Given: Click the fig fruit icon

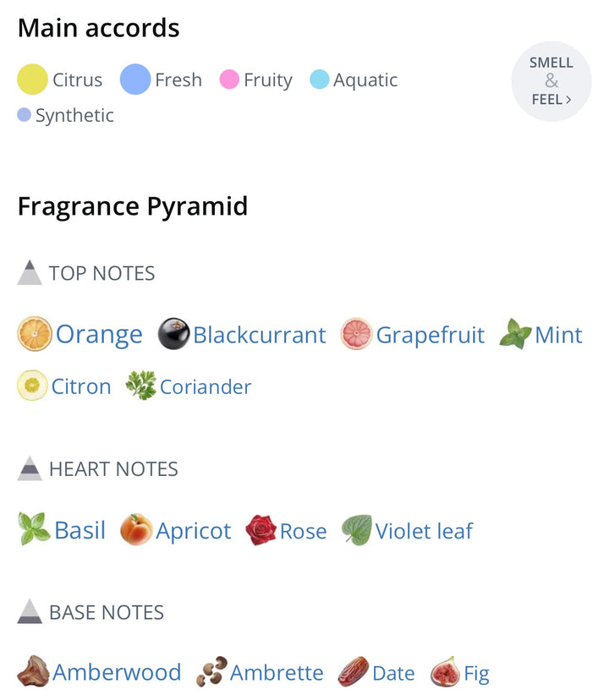Looking at the screenshot, I should tap(445, 672).
